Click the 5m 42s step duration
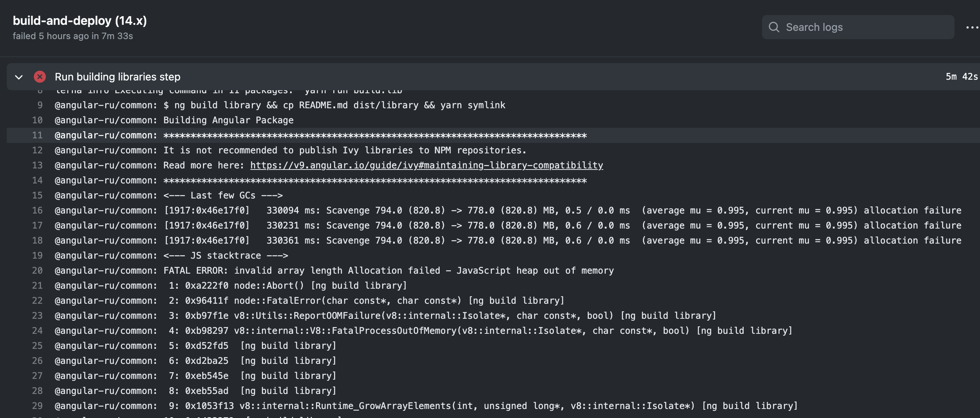The image size is (980, 418). pos(961,77)
